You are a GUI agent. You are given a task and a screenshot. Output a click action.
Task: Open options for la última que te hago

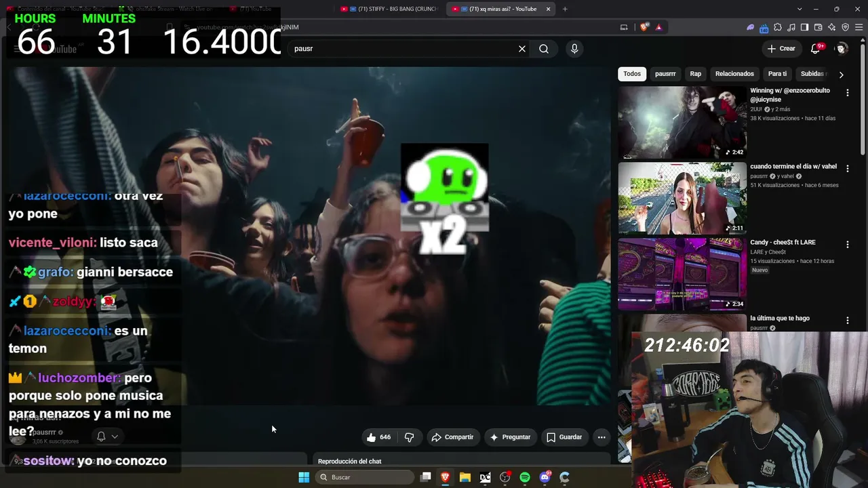tap(847, 321)
